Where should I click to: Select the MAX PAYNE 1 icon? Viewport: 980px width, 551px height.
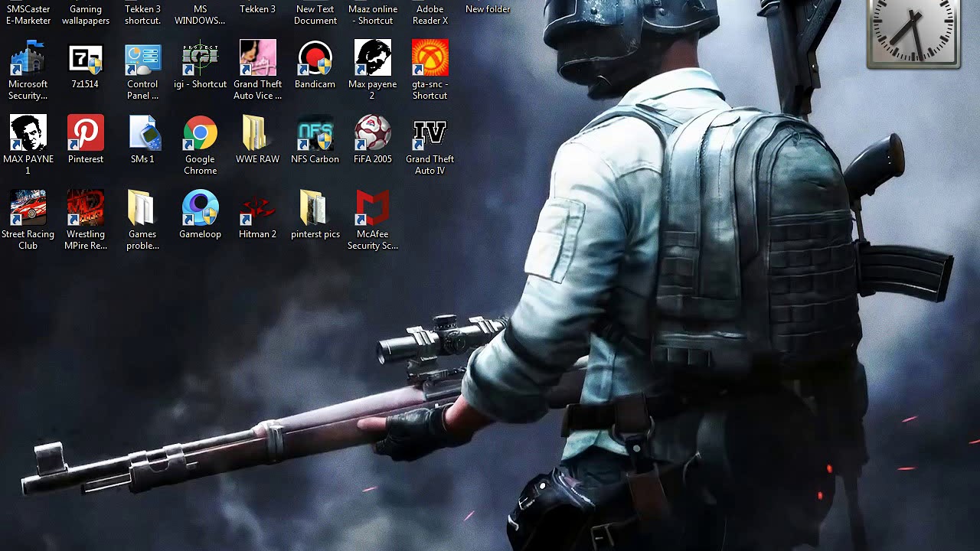28,134
